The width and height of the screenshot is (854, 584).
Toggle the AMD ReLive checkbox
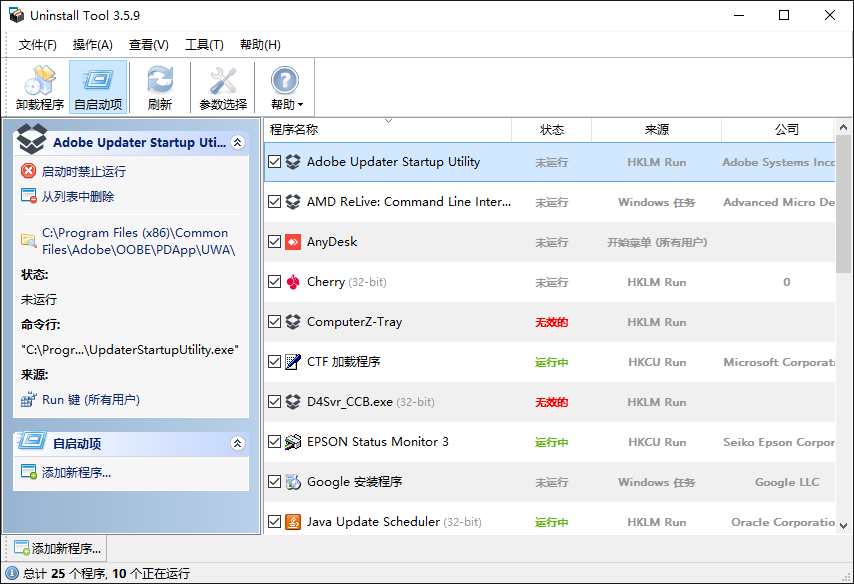pos(274,202)
